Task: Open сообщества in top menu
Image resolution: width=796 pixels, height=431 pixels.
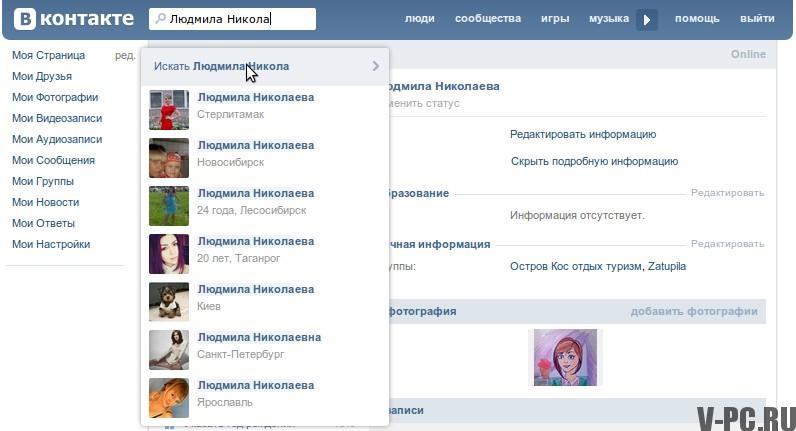Action: [488, 19]
